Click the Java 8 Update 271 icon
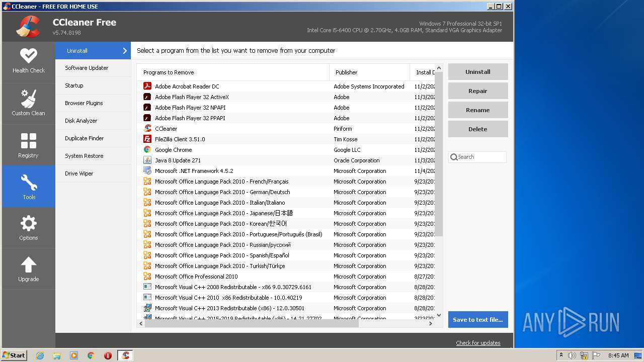 pyautogui.click(x=147, y=160)
